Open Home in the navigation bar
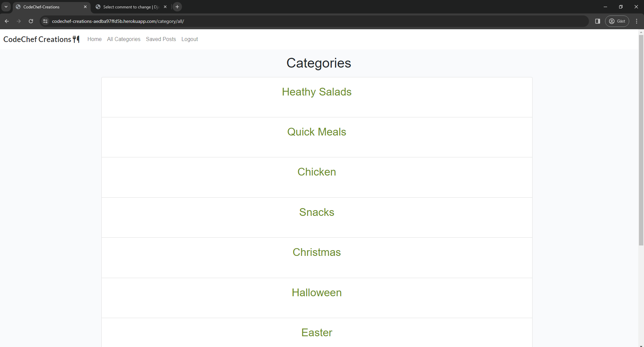The width and height of the screenshot is (644, 347). pyautogui.click(x=94, y=39)
